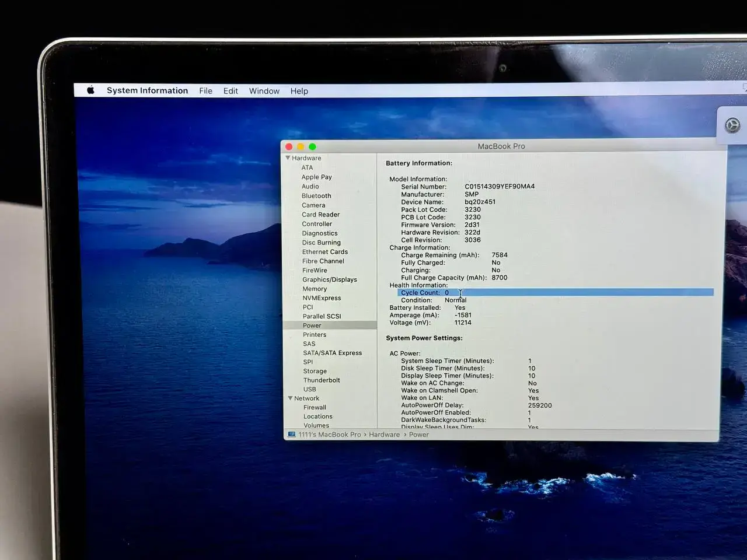Select PCI in the sidebar
This screenshot has width=747, height=560.
308,307
